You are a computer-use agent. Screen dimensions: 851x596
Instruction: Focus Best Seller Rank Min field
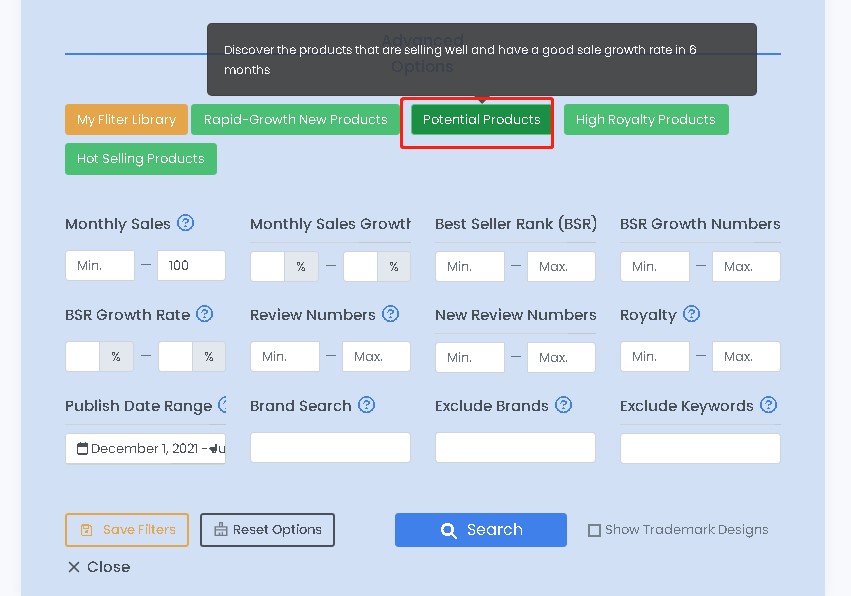coord(470,267)
